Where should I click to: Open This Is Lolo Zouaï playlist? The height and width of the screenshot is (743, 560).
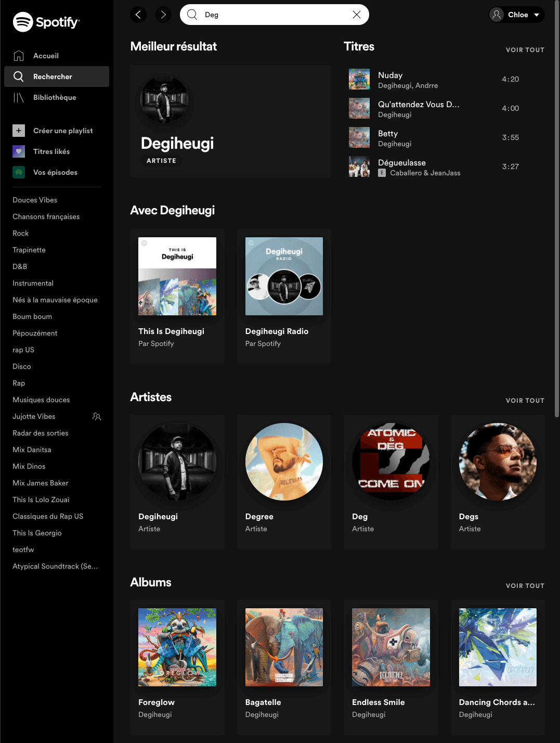point(41,499)
